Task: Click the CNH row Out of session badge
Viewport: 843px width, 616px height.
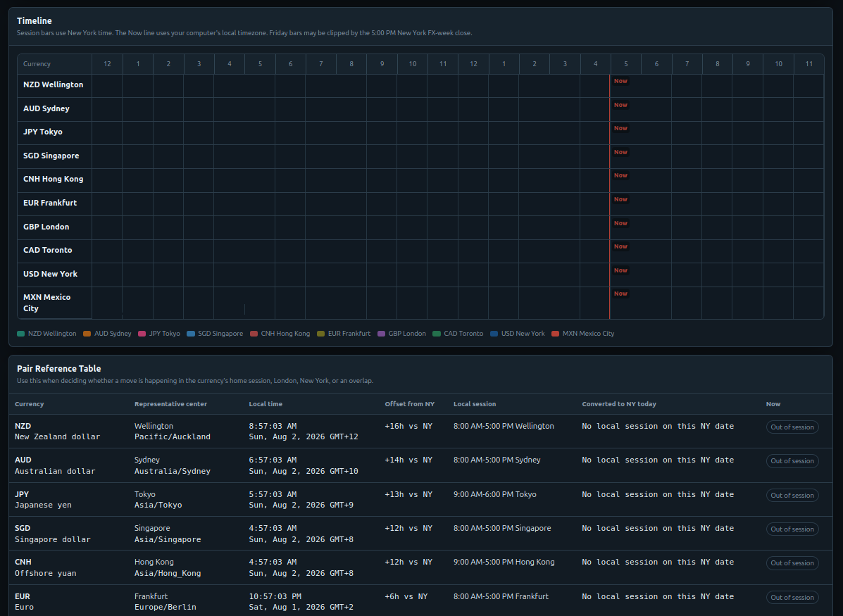Action: click(792, 563)
